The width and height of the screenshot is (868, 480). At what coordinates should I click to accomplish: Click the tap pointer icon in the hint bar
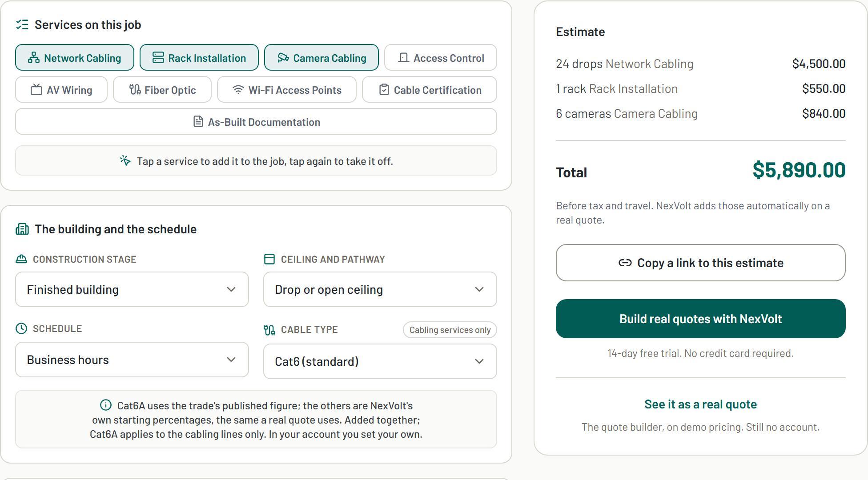(x=125, y=160)
